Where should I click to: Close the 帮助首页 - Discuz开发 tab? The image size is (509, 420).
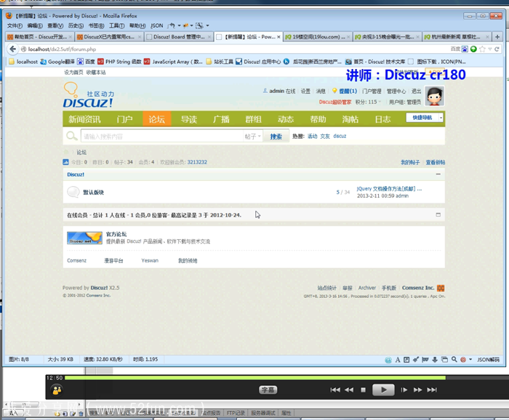[70, 37]
